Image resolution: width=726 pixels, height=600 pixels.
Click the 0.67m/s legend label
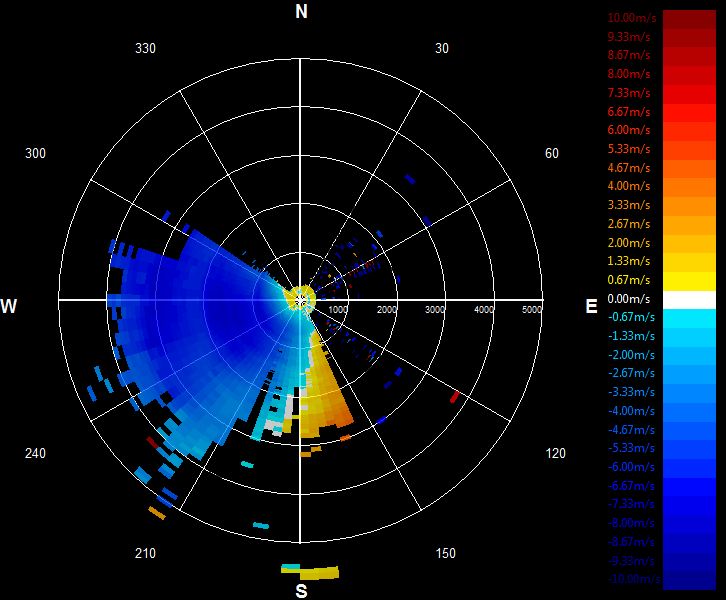point(629,280)
